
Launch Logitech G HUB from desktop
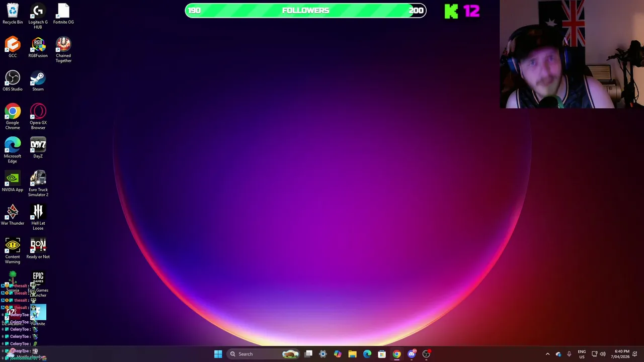coord(38,16)
